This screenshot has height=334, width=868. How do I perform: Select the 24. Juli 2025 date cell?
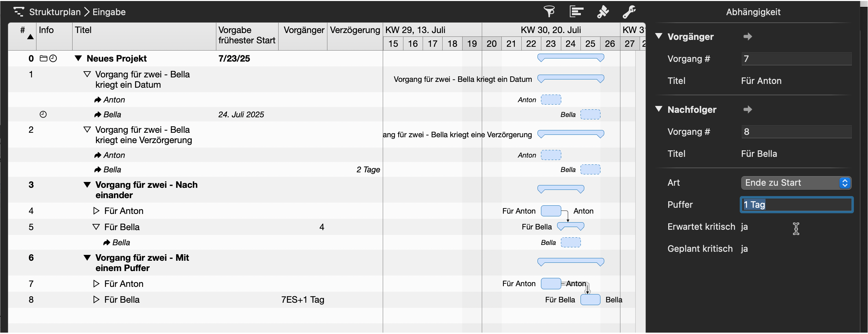tap(247, 115)
